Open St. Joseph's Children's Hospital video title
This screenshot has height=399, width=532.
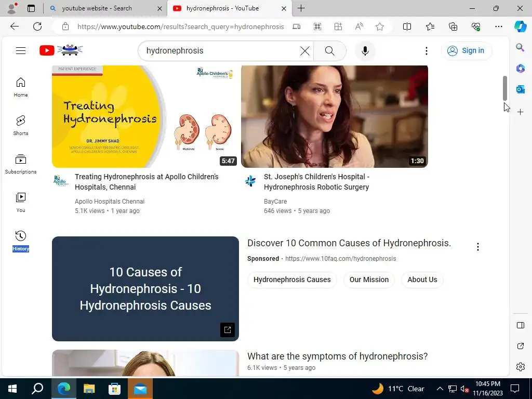(x=316, y=182)
